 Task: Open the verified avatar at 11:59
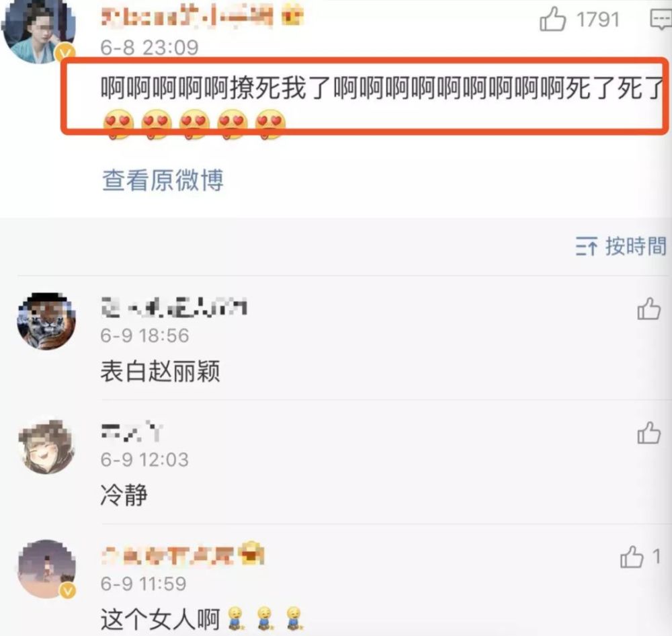46,569
